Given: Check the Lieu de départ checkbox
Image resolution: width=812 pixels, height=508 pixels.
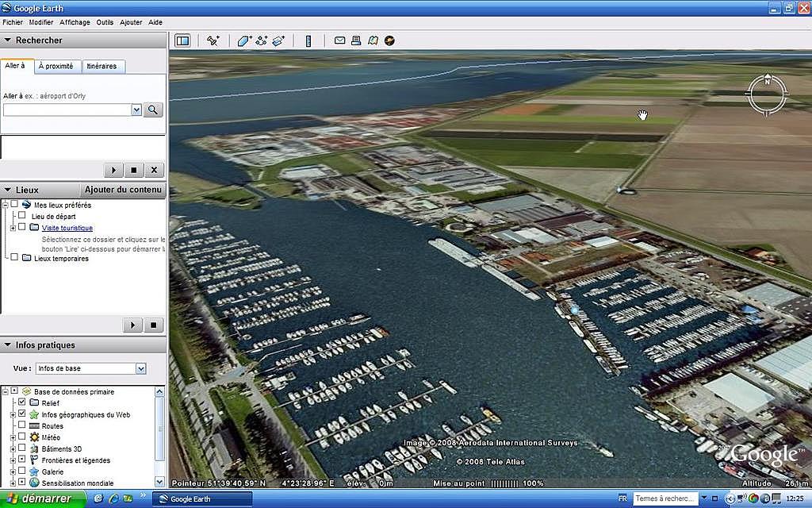Looking at the screenshot, I should [x=21, y=216].
